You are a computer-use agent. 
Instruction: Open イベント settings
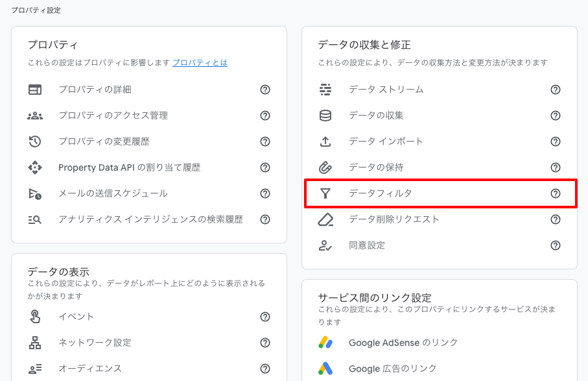coord(76,317)
